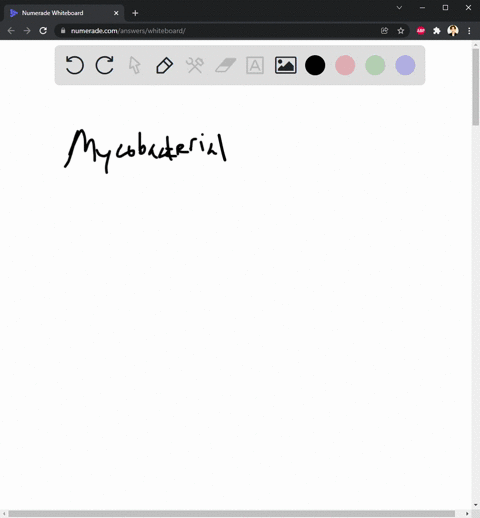Reload the whiteboard page
The image size is (480, 518).
[x=43, y=31]
